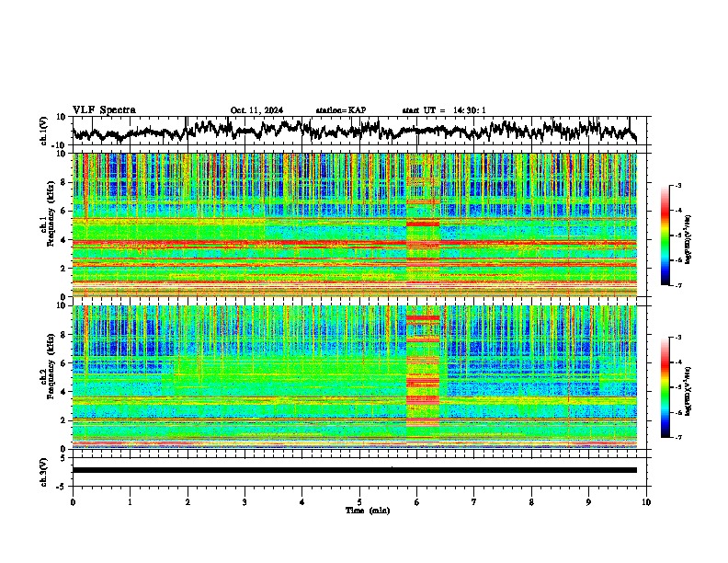This screenshot has height=563, width=728.
Task: Click the ch.1 spectrogram color scale bar
Action: pos(665,236)
